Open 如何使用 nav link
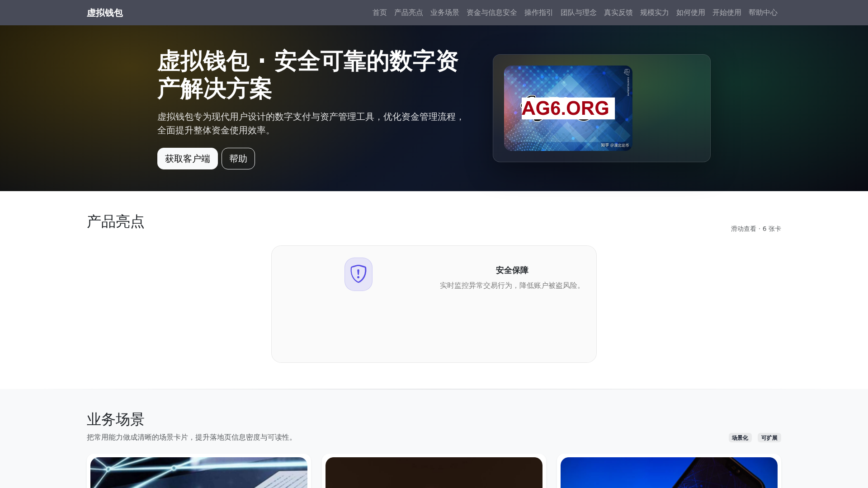The image size is (868, 488). (x=691, y=13)
